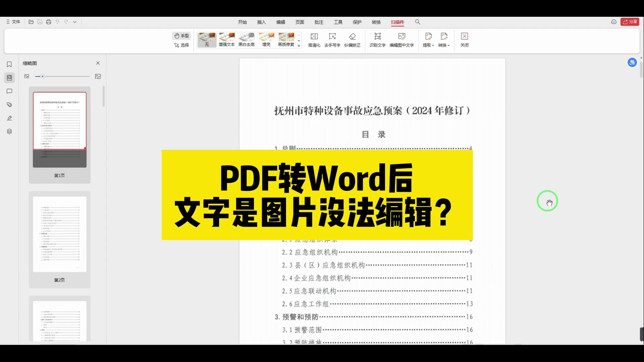This screenshot has height=362, width=644.
Task: Click the undo arrow icon
Action: pos(57,22)
